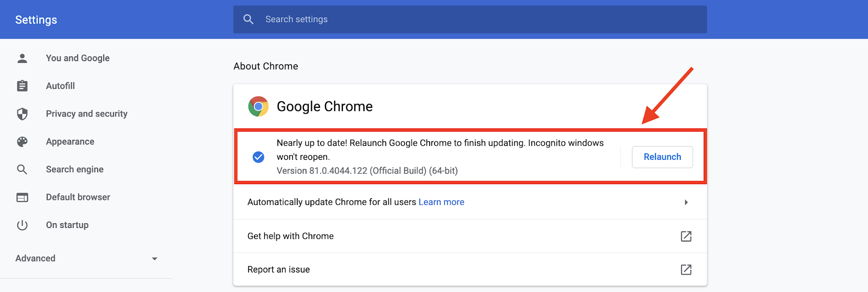This screenshot has height=292, width=868.
Task: Open the Appearance settings section
Action: 70,142
